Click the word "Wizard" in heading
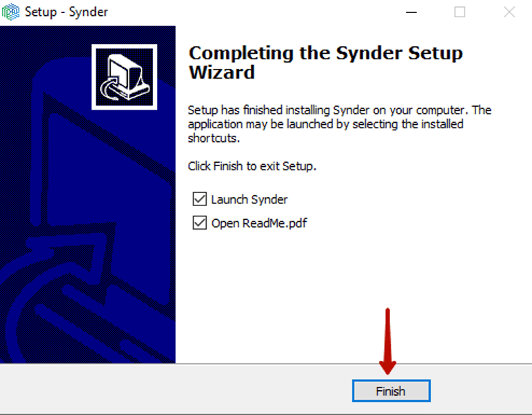 click(x=222, y=72)
